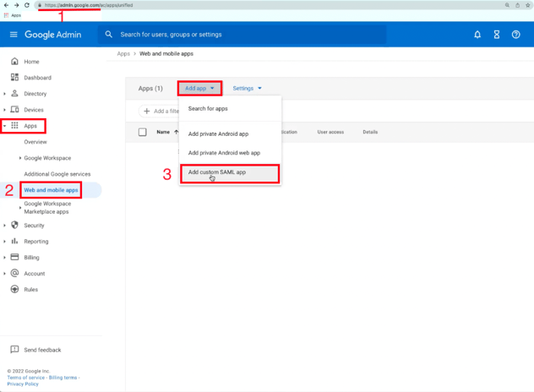
Task: Click the Google Admin logo
Action: click(x=52, y=35)
